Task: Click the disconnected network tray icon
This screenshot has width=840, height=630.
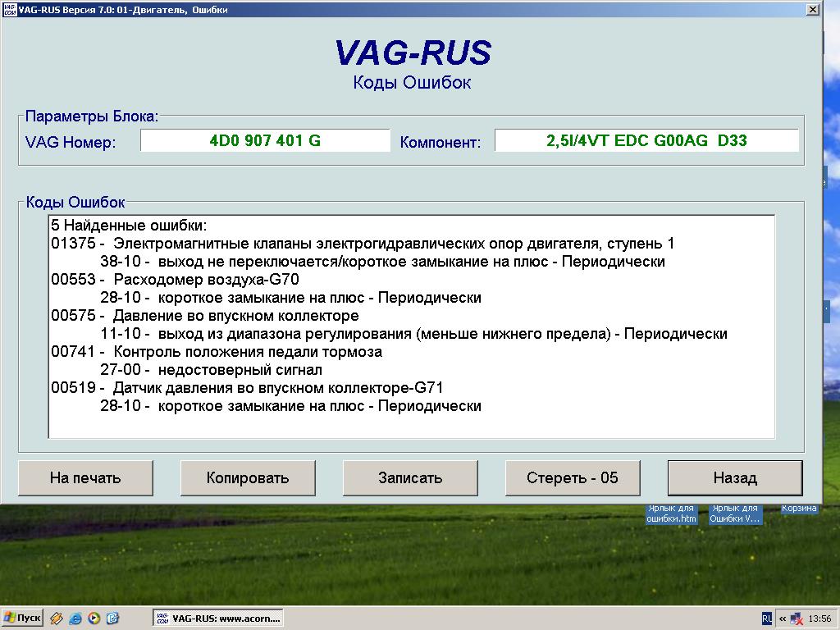Action: point(796,618)
